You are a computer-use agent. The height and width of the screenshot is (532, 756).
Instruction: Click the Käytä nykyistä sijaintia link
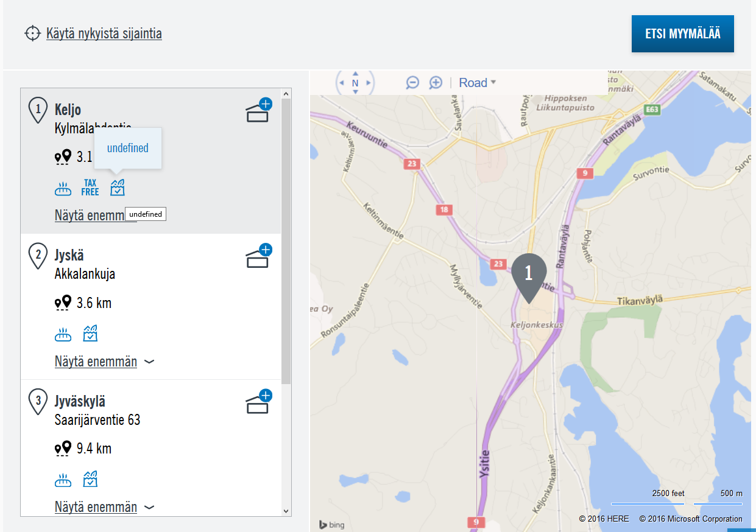[x=104, y=33]
